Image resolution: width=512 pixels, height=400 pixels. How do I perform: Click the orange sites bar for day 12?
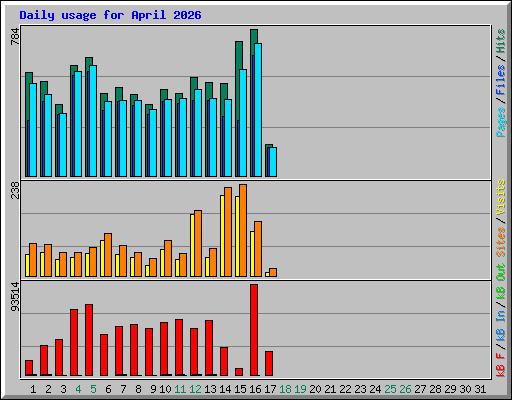pos(198,243)
